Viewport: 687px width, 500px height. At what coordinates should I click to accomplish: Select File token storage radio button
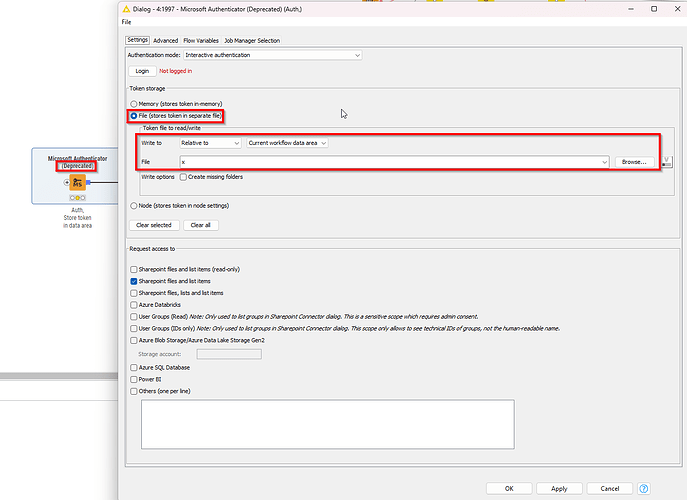(x=134, y=116)
